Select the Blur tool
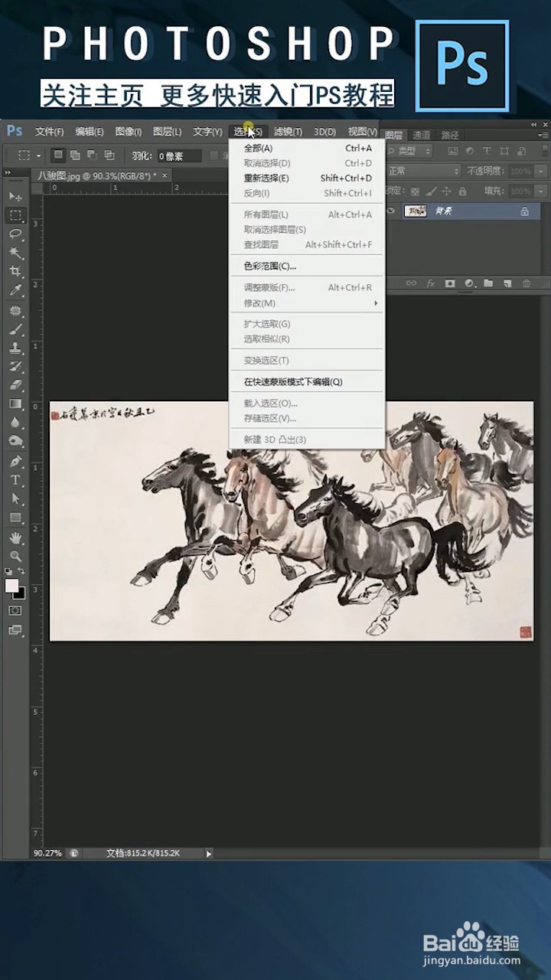The image size is (551, 980). [15, 422]
